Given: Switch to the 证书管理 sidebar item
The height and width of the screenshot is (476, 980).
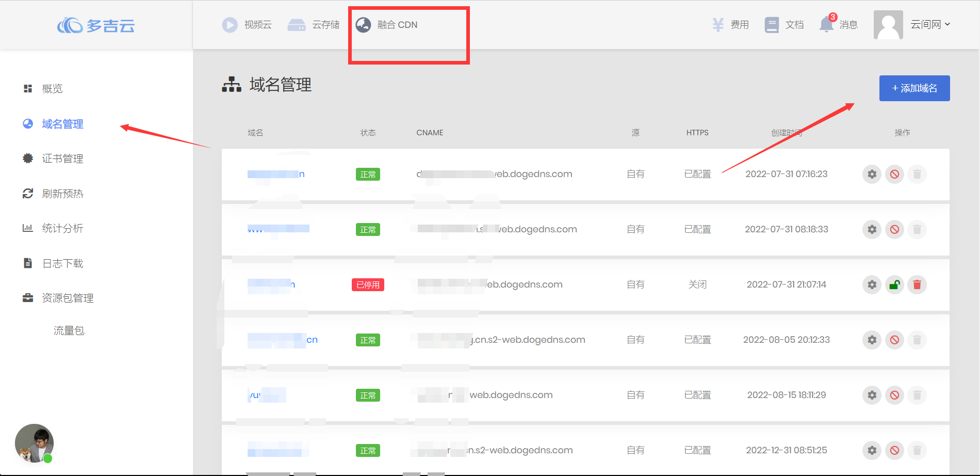Looking at the screenshot, I should click(x=62, y=158).
